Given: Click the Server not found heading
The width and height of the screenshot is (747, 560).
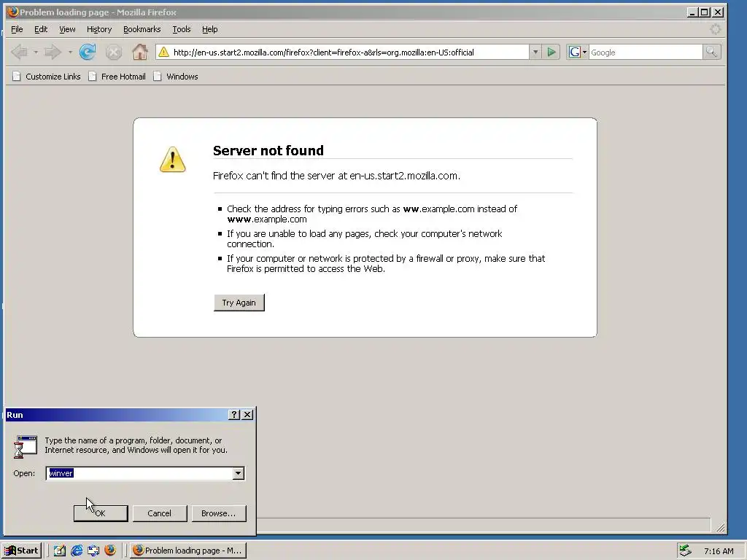Looking at the screenshot, I should (268, 150).
